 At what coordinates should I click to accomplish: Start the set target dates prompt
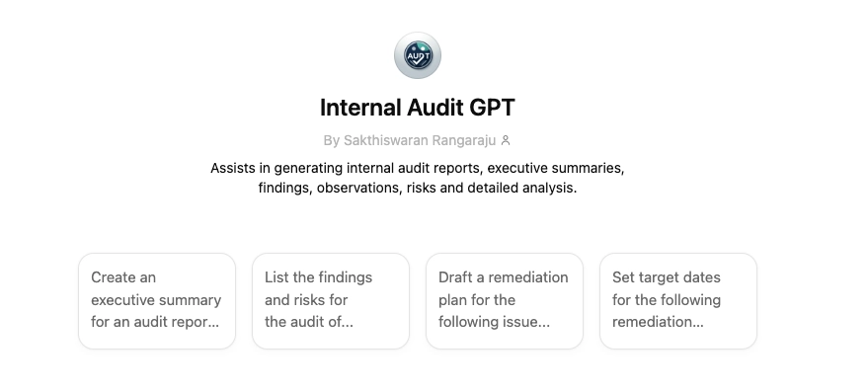click(x=678, y=301)
